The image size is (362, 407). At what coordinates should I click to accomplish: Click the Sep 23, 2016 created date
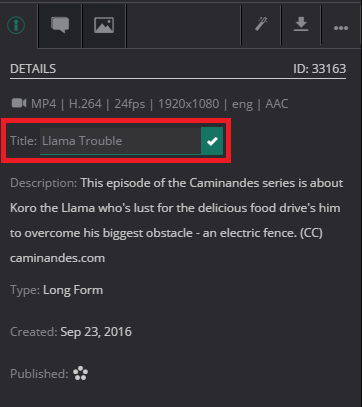coord(96,332)
